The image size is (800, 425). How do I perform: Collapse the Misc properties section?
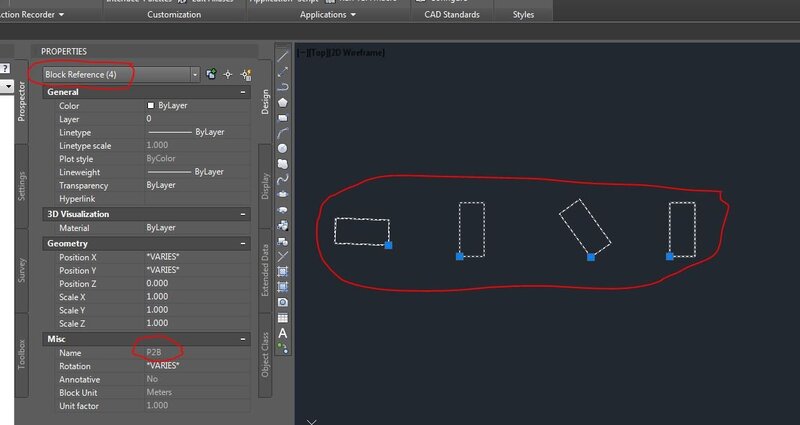click(242, 340)
